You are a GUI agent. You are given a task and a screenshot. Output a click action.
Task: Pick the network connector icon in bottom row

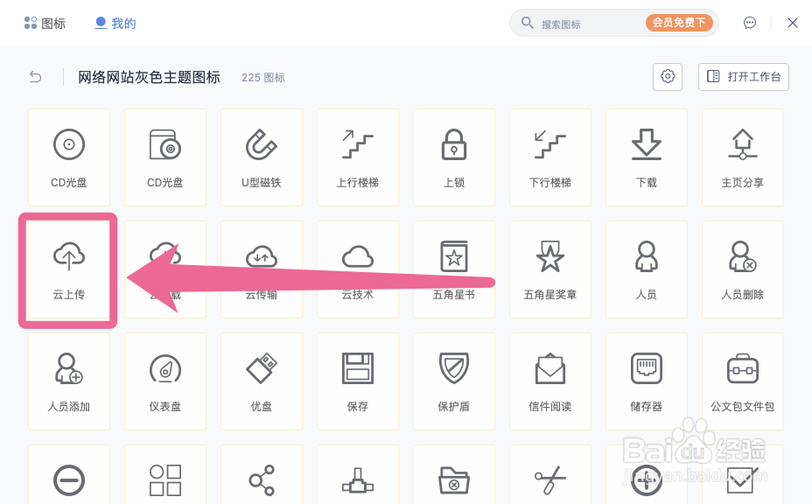point(358,479)
